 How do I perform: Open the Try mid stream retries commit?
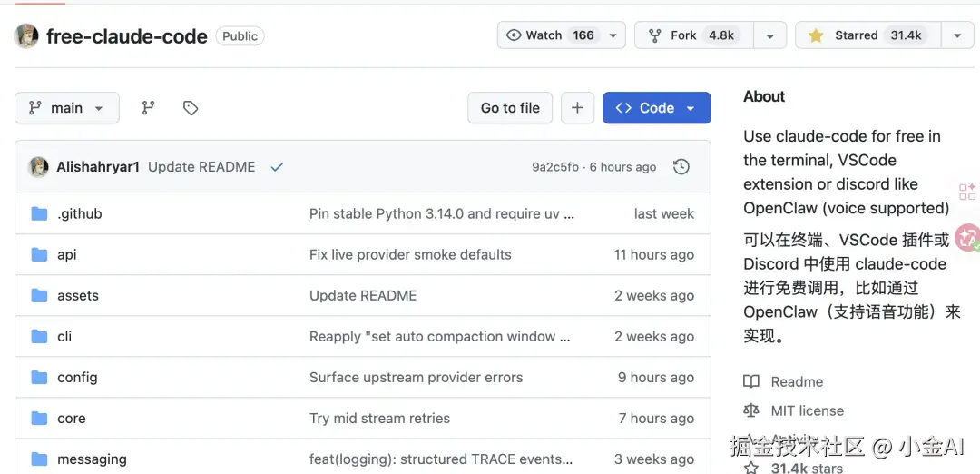(379, 418)
